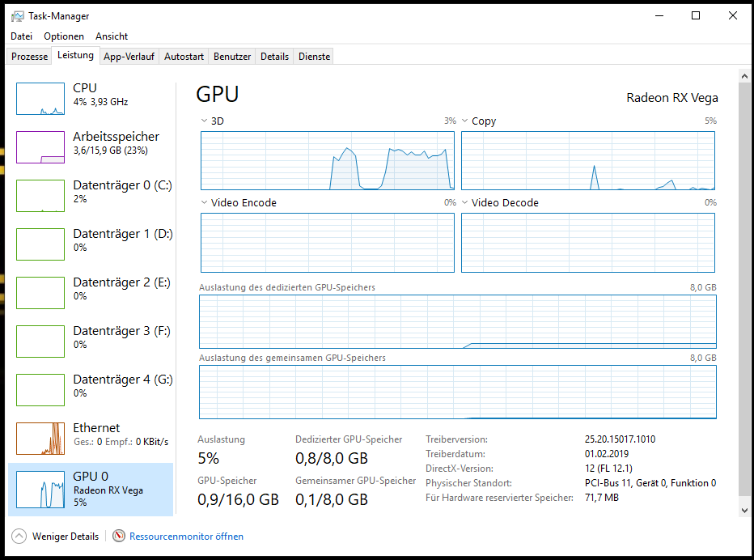Open the Arbeitsspeicher memory graph thumbnail
Image resolution: width=754 pixels, height=560 pixels.
[40, 147]
